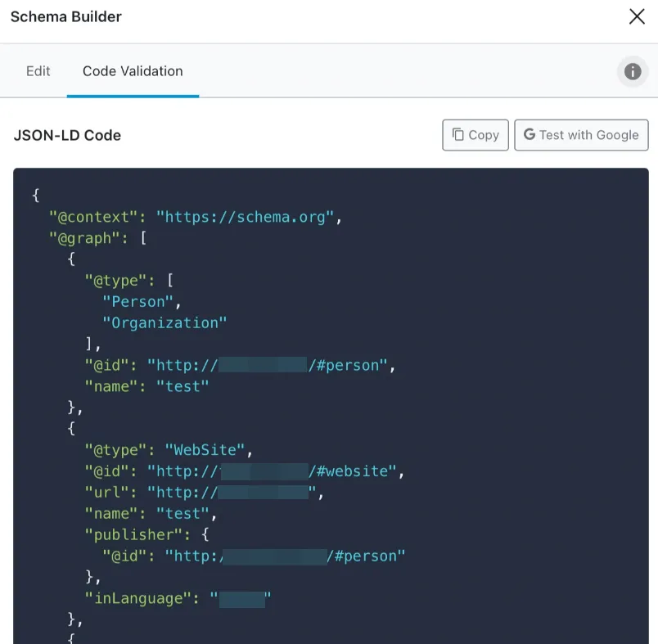
Task: Click the clipboard icon in Copy button
Action: point(457,135)
